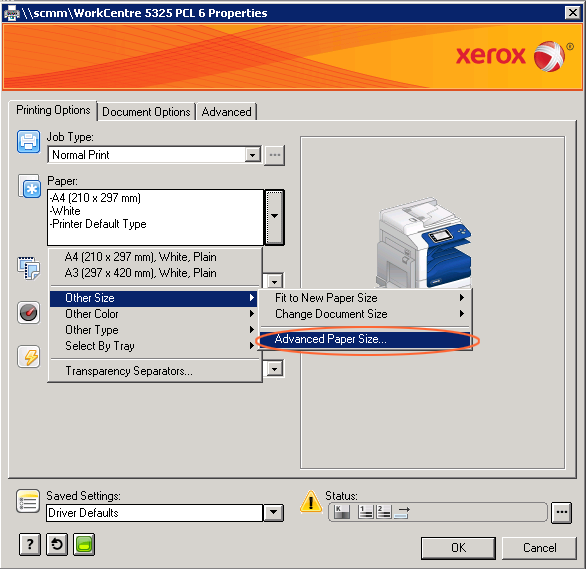Expand Fit to New Paper Size submenu
The width and height of the screenshot is (586, 569).
click(366, 298)
